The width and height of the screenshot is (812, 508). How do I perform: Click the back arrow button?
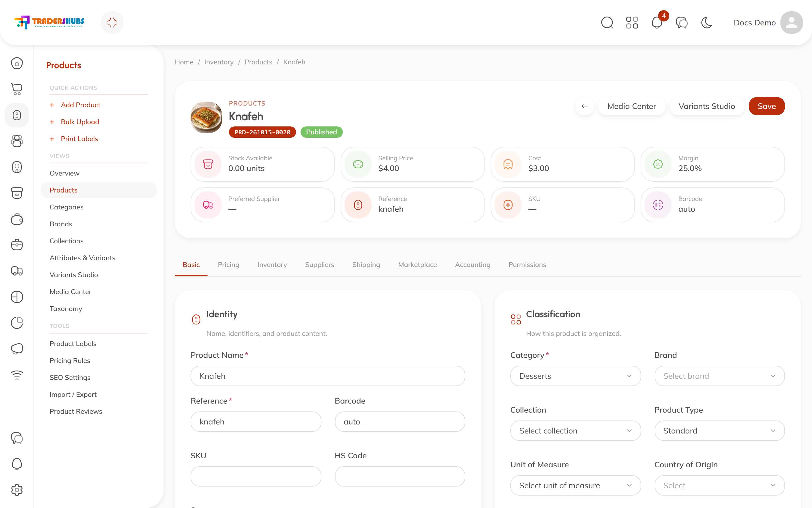pyautogui.click(x=584, y=106)
